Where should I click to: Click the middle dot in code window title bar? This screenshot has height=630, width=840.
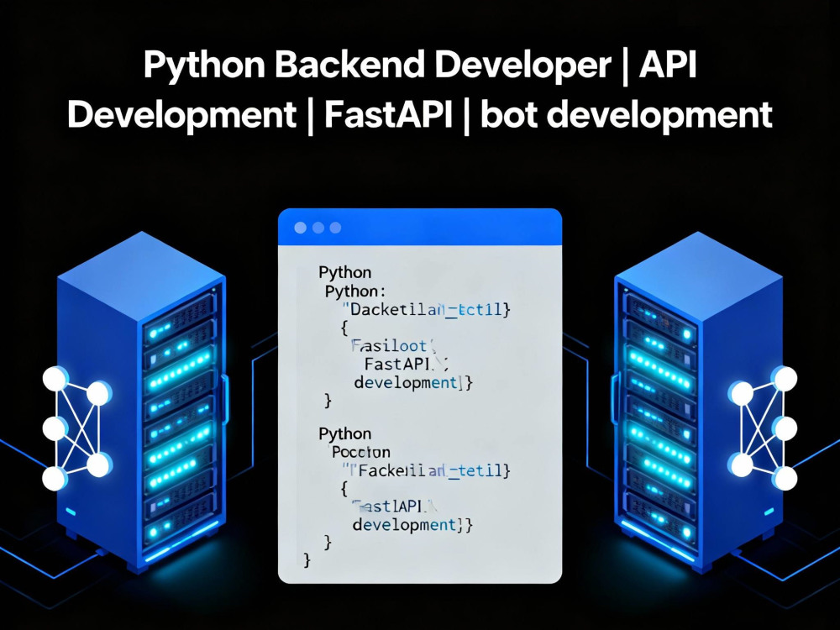tap(318, 228)
